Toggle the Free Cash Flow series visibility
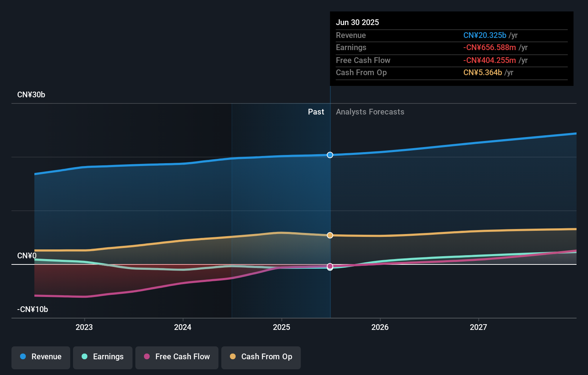 [x=177, y=357]
